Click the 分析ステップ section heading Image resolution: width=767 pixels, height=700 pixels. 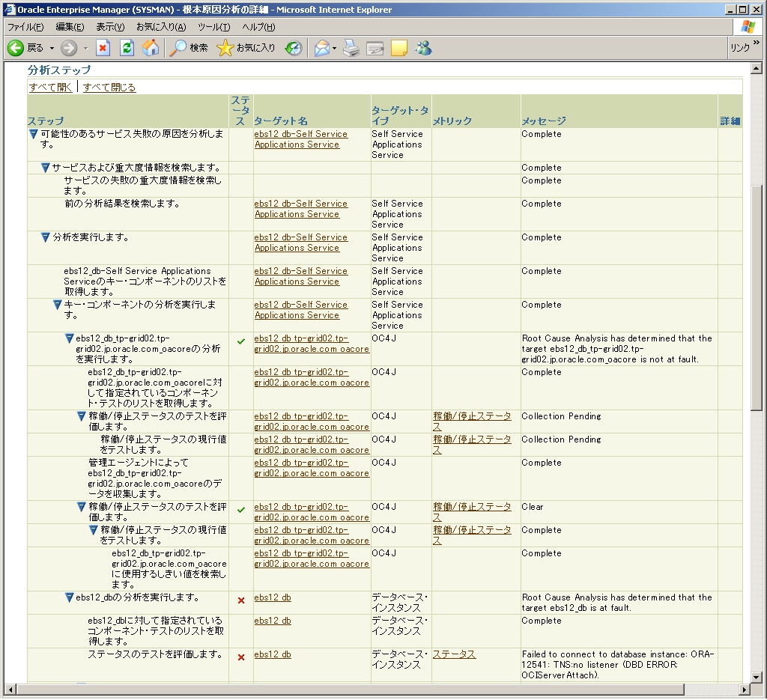pyautogui.click(x=59, y=70)
